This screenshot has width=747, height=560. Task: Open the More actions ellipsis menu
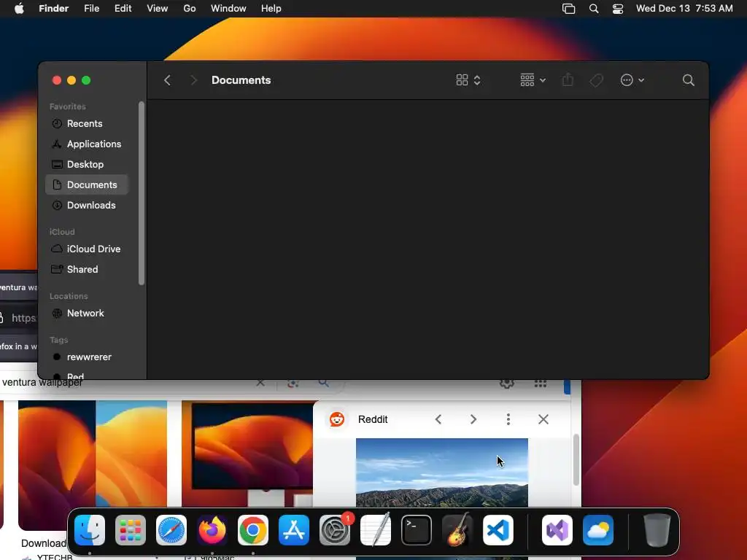tap(632, 80)
